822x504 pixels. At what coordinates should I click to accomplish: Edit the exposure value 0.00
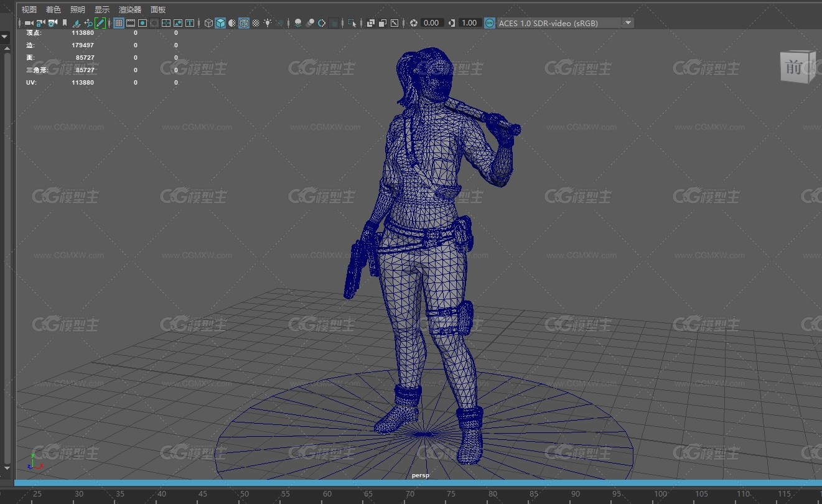431,23
